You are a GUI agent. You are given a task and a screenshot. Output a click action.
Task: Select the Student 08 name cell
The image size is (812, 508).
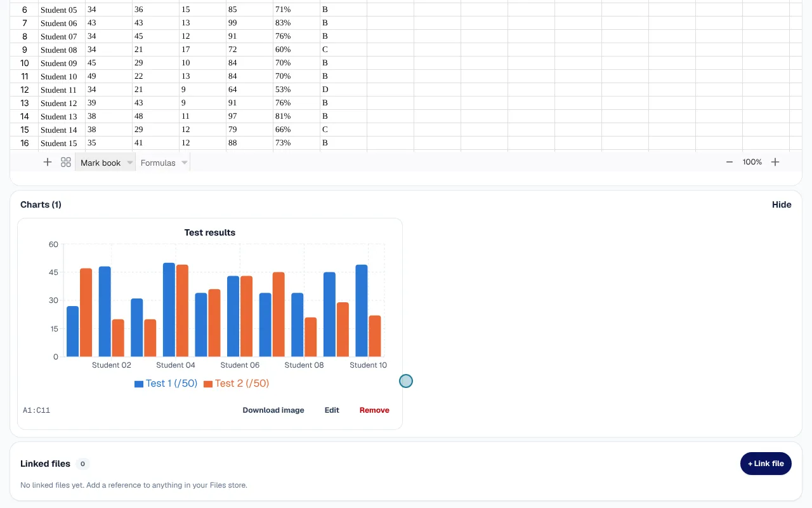click(x=62, y=50)
